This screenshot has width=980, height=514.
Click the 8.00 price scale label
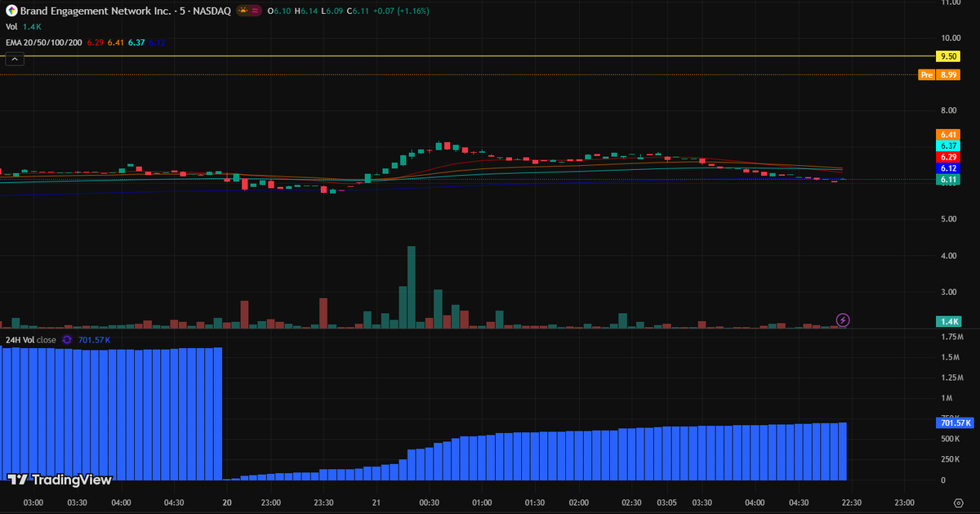[x=951, y=110]
